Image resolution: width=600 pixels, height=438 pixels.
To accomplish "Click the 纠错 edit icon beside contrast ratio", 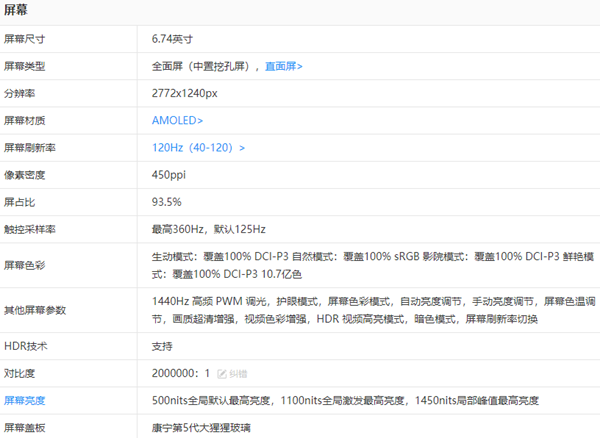I will [222, 374].
